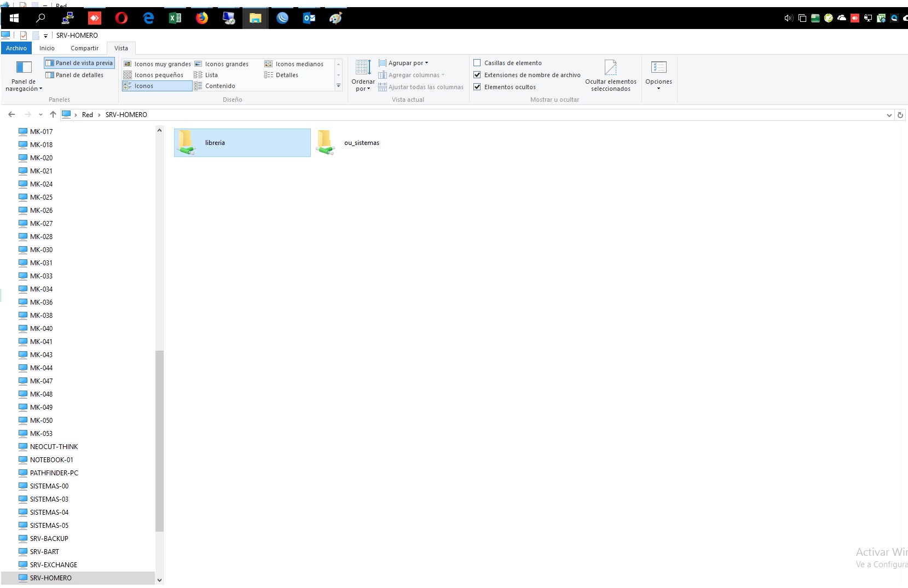Launch Firefox from the taskbar
The image size is (908, 588).
[202, 18]
